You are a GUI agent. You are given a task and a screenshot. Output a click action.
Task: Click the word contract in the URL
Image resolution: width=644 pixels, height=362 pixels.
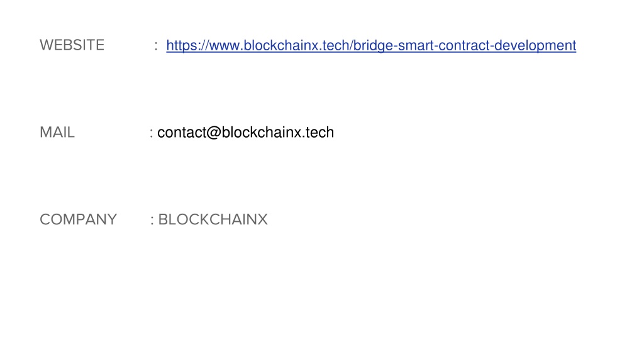click(464, 45)
